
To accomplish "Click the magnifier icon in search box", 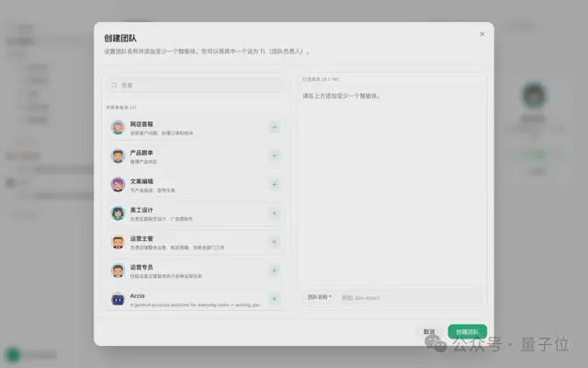I will click(x=114, y=85).
